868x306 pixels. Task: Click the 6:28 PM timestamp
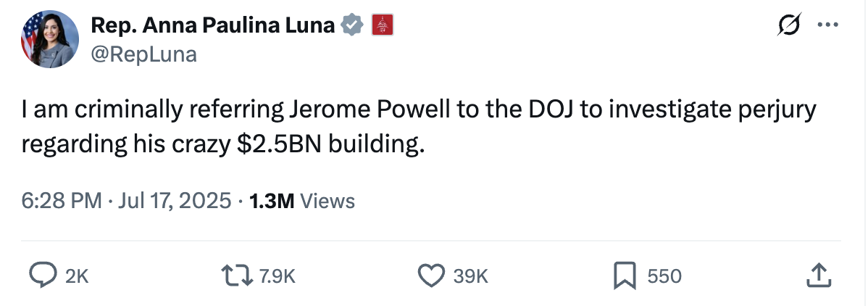point(62,201)
